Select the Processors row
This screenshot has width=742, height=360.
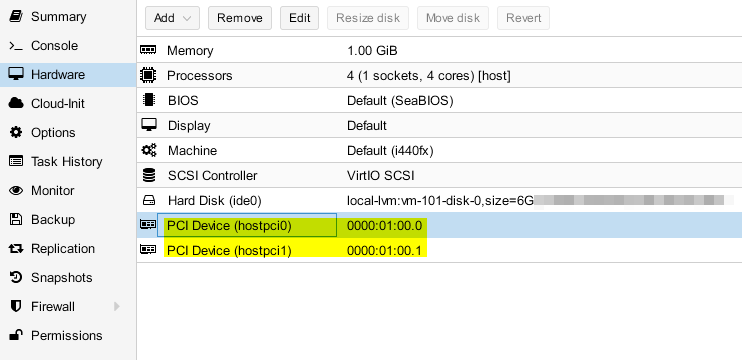click(x=439, y=75)
